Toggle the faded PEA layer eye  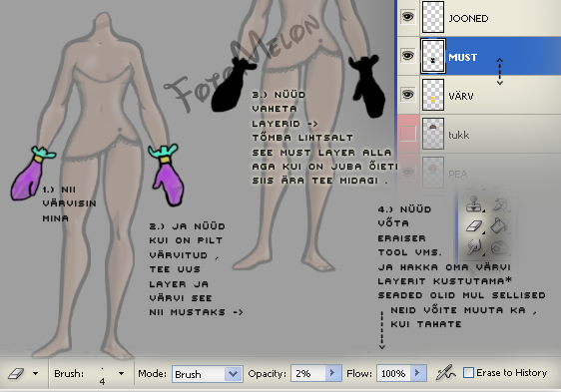coord(408,173)
